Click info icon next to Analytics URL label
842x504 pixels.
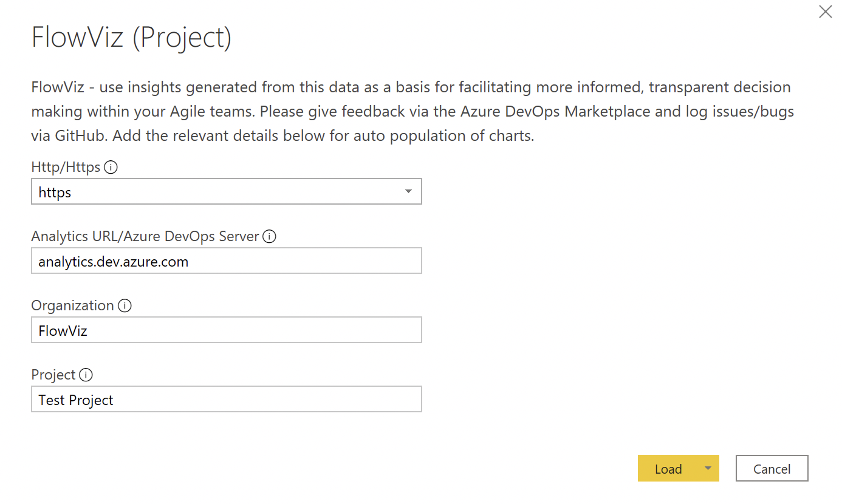[x=269, y=236]
